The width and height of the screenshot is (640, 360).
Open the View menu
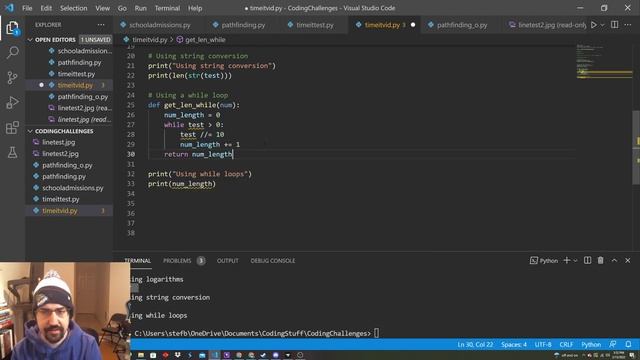tap(102, 8)
